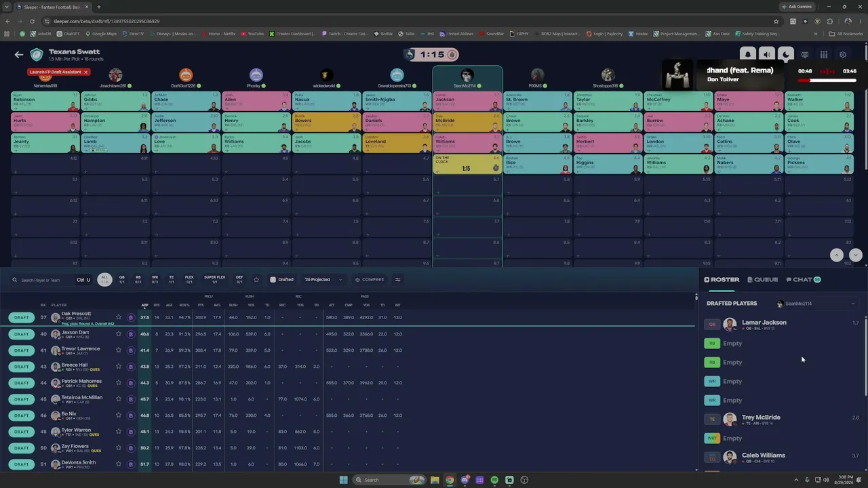The width and height of the screenshot is (868, 488).
Task: Filter players by SUPER FLEX position
Action: (x=214, y=279)
